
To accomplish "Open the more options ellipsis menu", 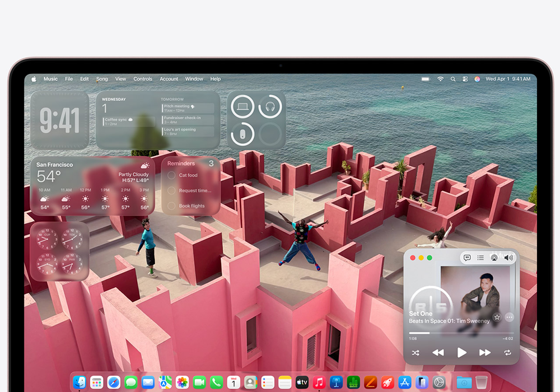I will point(509,317).
